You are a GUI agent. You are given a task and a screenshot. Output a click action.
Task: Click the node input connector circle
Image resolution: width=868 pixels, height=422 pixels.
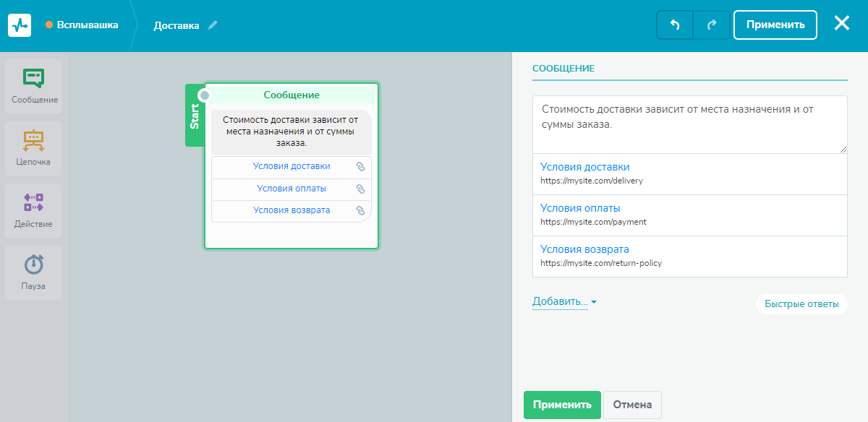[x=205, y=95]
